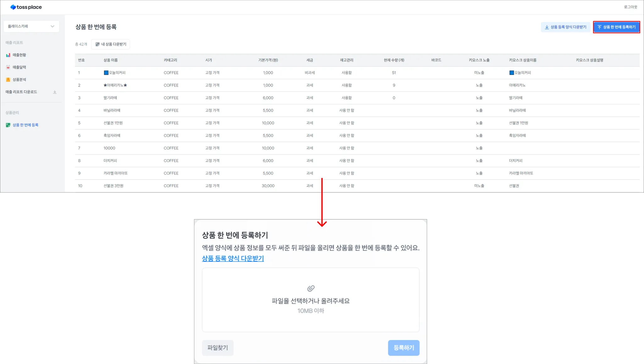The height and width of the screenshot is (364, 644).
Task: Open the 매출달력 calendar icon
Action: pos(8,67)
